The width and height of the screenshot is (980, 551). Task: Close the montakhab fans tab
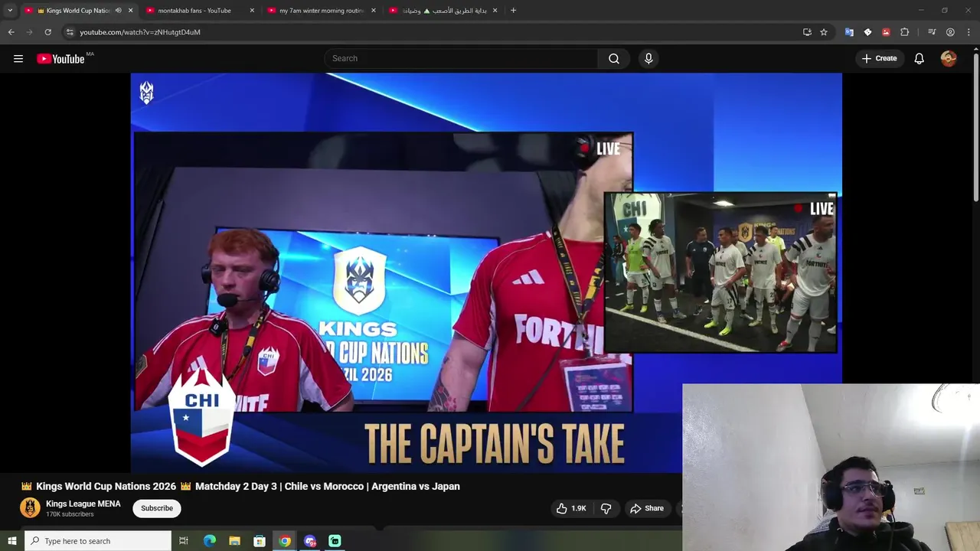point(252,11)
